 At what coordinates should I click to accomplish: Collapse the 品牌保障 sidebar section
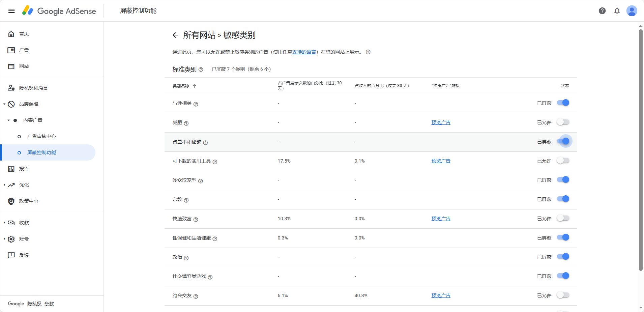[x=4, y=104]
